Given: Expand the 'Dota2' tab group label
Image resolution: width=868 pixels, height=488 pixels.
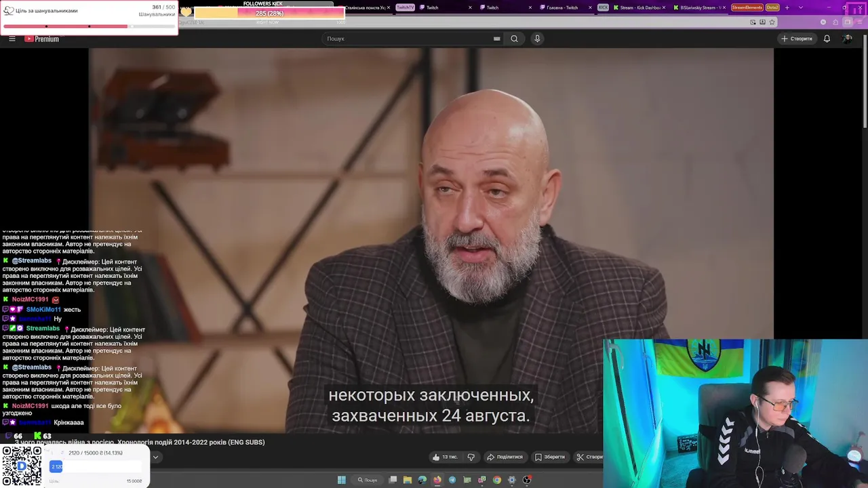Looking at the screenshot, I should pyautogui.click(x=772, y=7).
